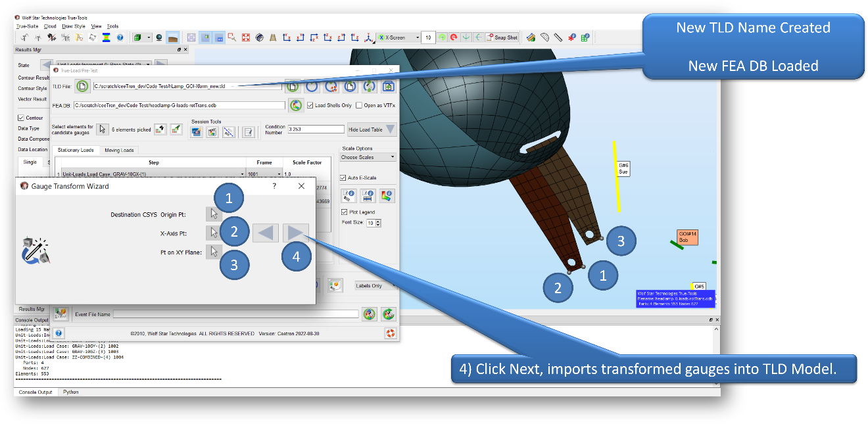Click the printer/save icon at TLD row end
Screen dimensions: 868x424
tap(388, 86)
